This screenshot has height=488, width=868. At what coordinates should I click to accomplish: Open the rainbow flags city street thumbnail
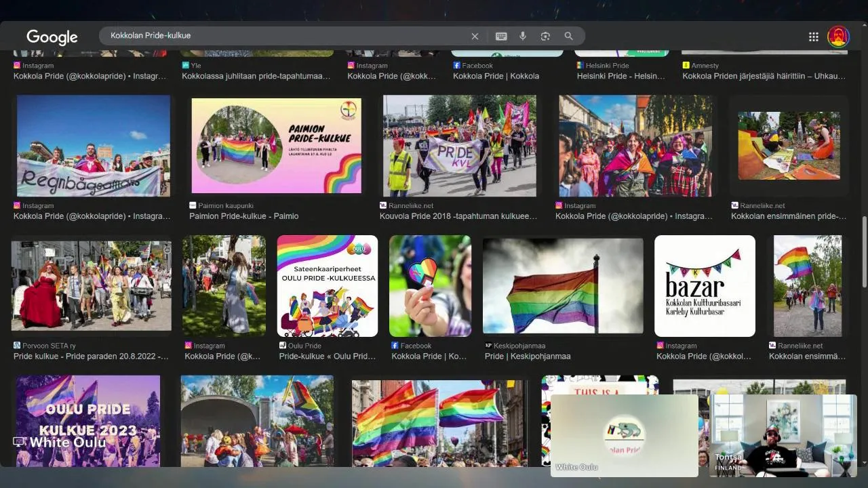click(x=439, y=424)
